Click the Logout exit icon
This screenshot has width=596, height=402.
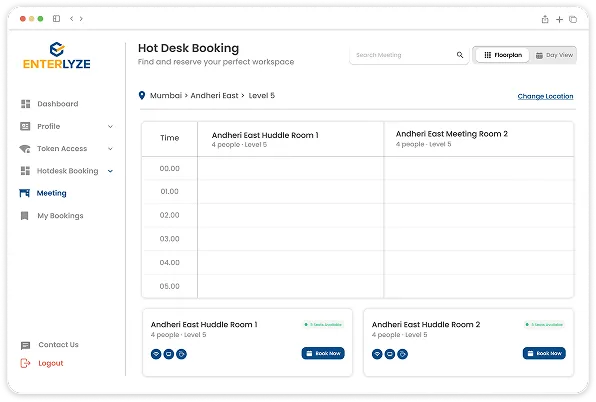point(25,363)
